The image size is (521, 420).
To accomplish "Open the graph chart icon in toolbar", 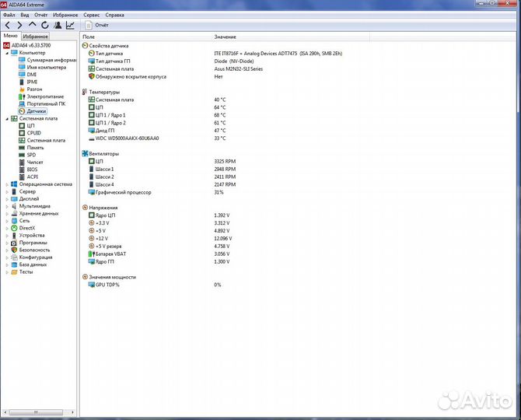I will 70,25.
